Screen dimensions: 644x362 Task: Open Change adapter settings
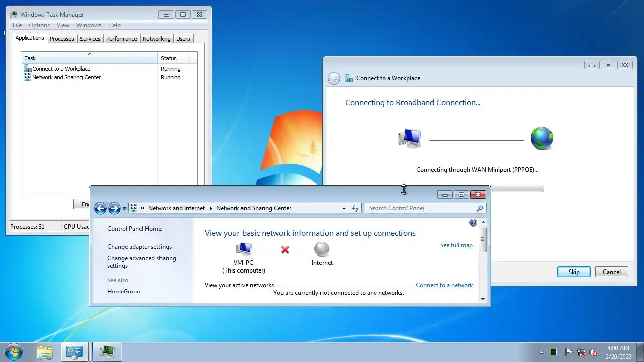pos(139,247)
